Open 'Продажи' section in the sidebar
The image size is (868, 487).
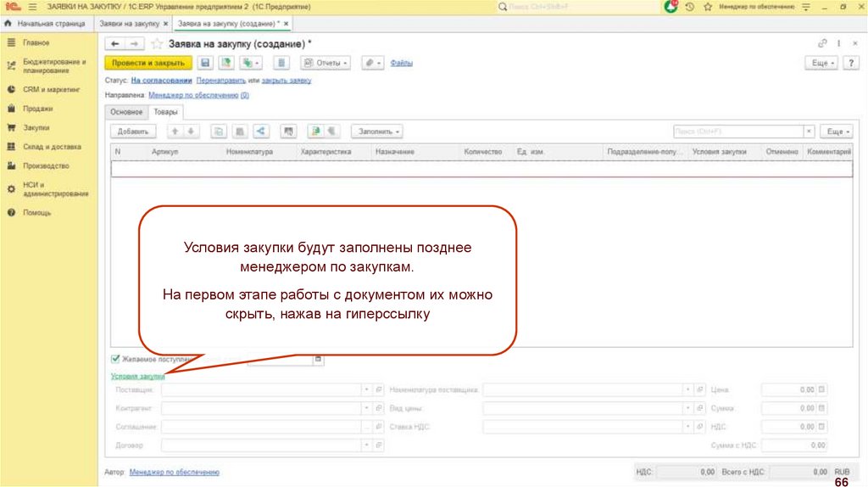tap(38, 109)
